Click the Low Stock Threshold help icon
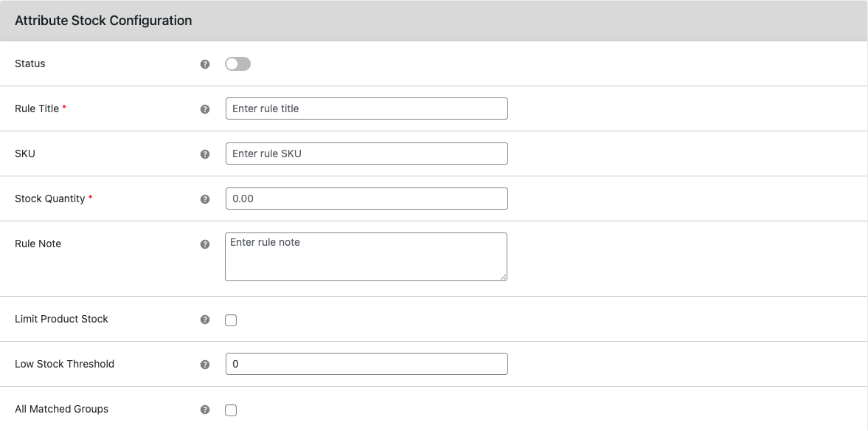This screenshot has width=868, height=431. coord(205,365)
